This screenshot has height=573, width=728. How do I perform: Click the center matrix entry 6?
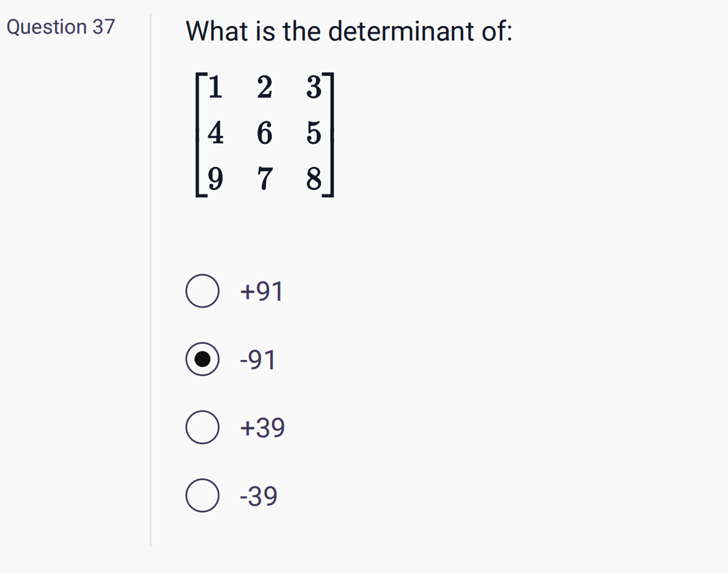pos(265,133)
